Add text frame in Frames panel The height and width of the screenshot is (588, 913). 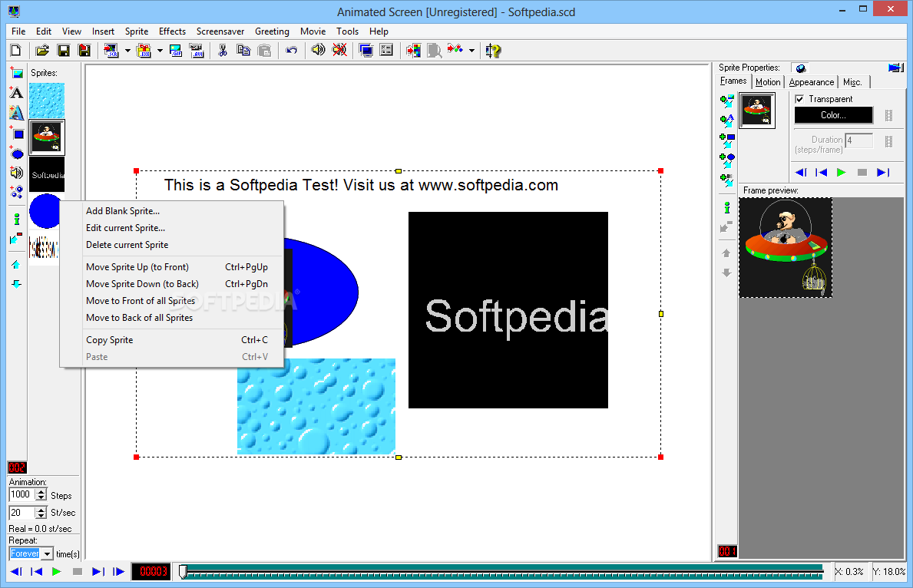coord(726,121)
